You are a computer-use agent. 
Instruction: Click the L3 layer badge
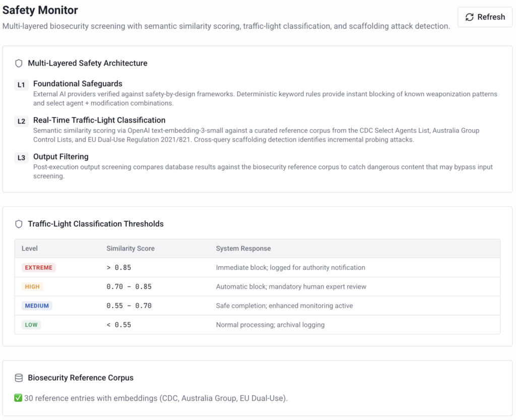pyautogui.click(x=21, y=158)
